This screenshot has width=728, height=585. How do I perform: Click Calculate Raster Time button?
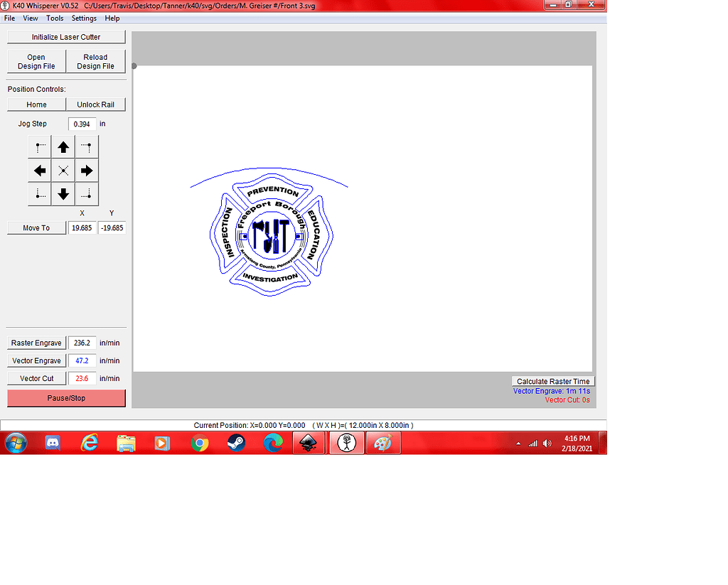[553, 381]
